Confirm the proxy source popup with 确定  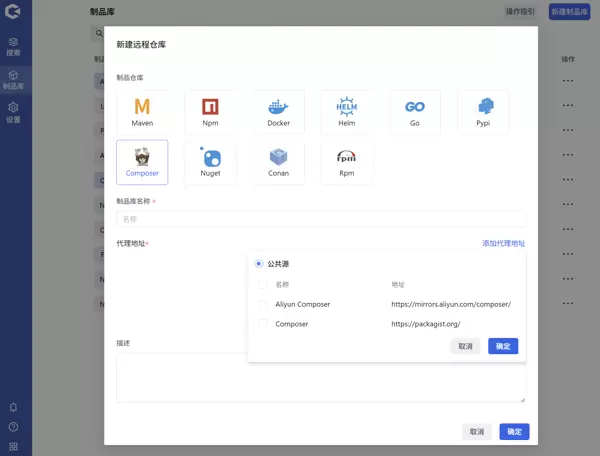click(x=503, y=346)
